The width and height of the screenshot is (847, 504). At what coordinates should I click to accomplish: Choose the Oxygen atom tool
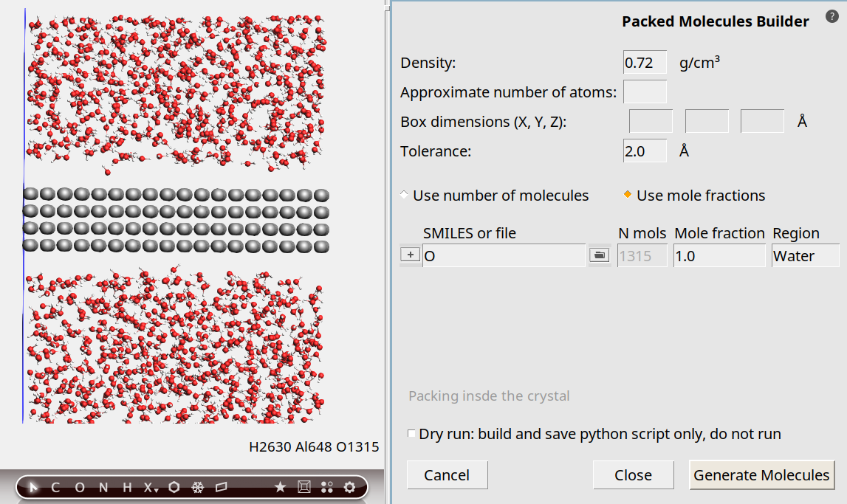pyautogui.click(x=80, y=487)
